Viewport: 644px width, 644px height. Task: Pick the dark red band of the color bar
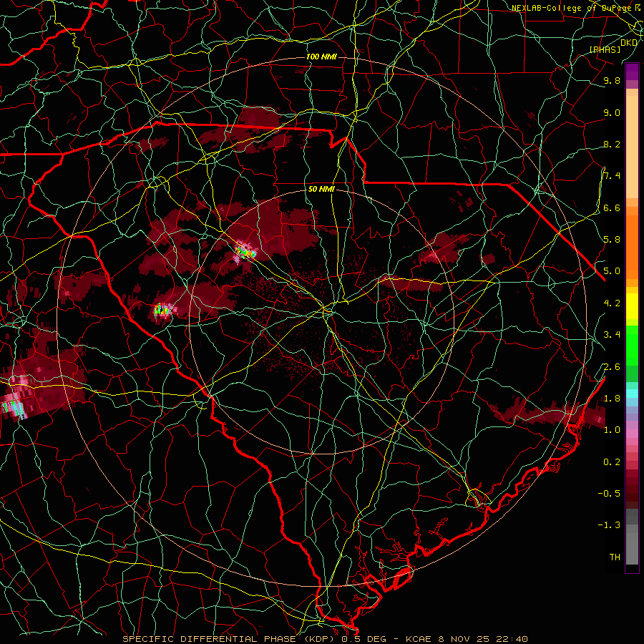(x=632, y=487)
